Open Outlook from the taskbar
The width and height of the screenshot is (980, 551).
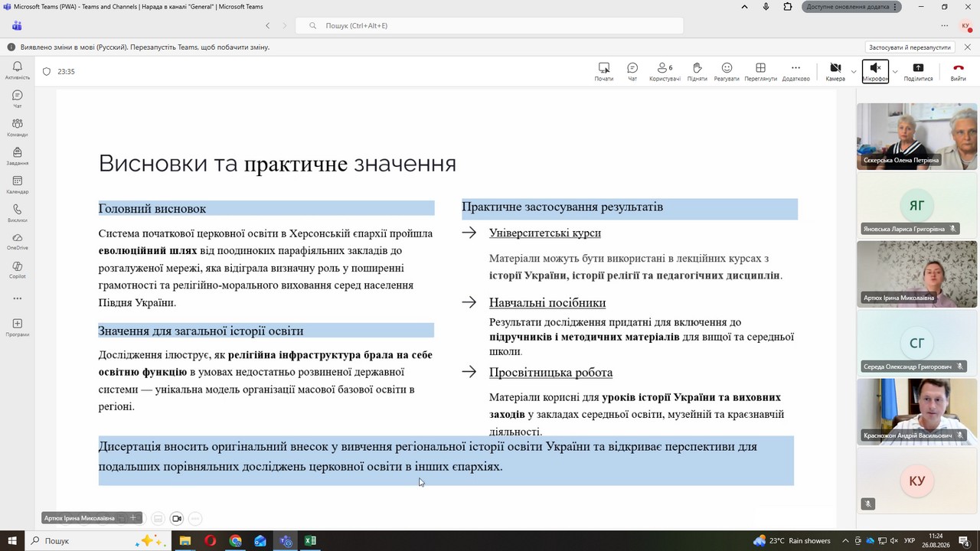coord(260,540)
